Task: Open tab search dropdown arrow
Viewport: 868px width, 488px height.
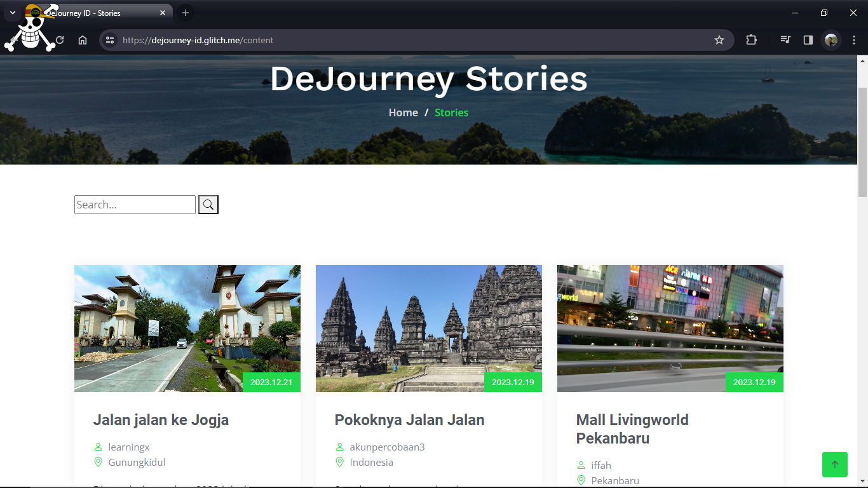Action: click(x=12, y=13)
